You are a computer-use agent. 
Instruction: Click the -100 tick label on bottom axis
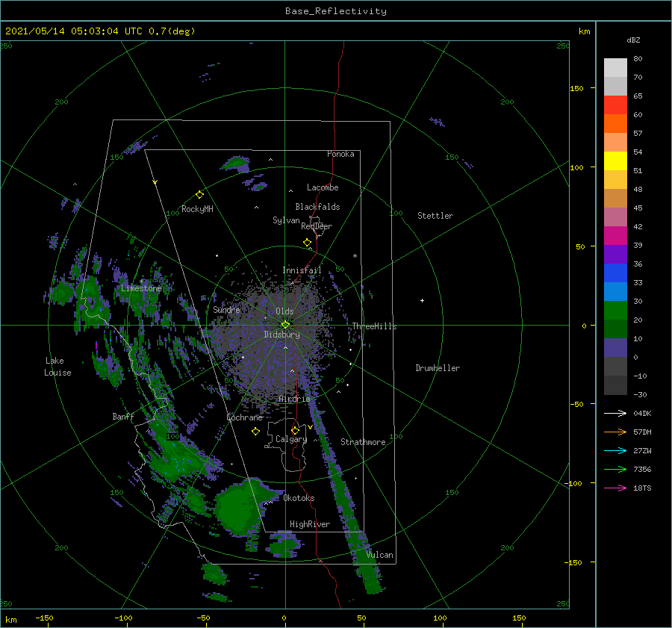[x=123, y=618]
